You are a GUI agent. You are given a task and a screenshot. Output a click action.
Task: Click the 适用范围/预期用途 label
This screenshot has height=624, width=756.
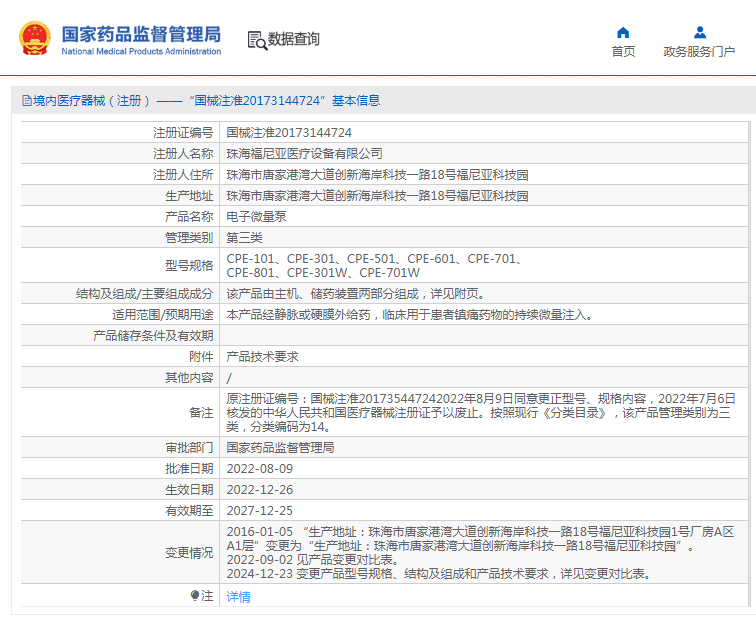(x=162, y=315)
